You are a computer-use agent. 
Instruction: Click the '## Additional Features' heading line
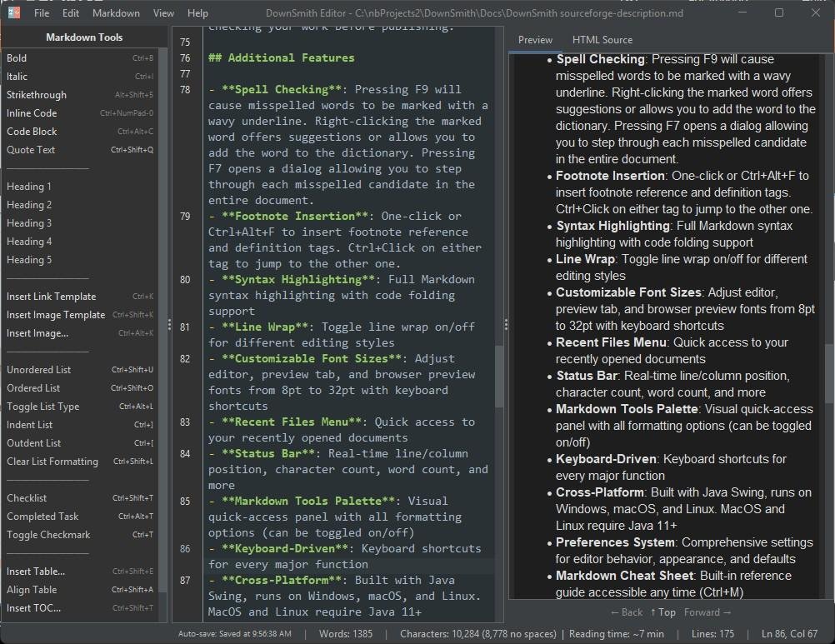[x=281, y=57]
